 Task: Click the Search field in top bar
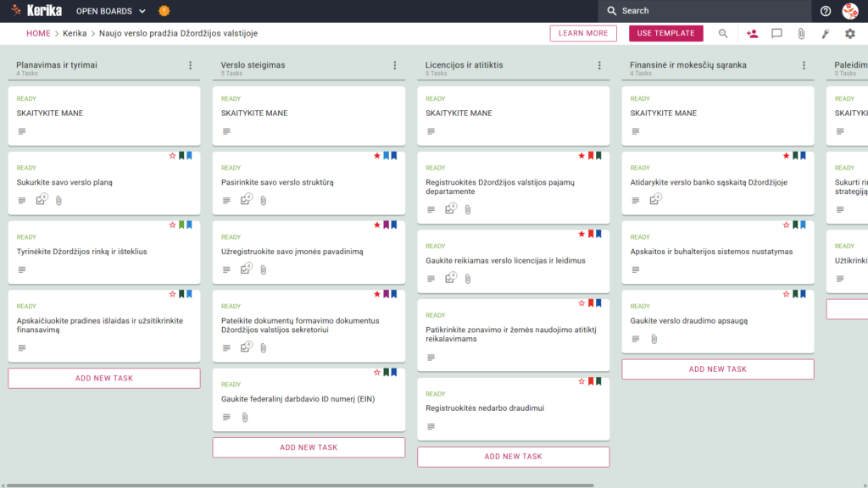[x=704, y=11]
